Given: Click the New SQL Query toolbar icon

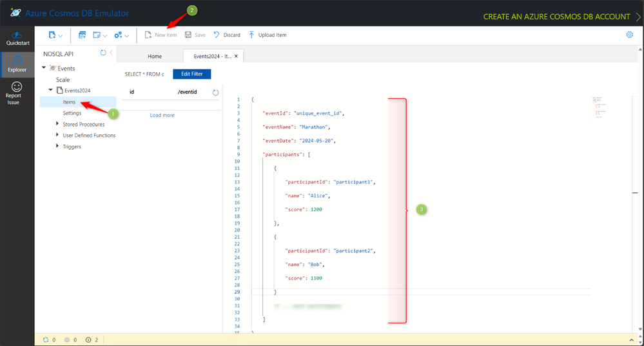Looking at the screenshot, I should 82,35.
